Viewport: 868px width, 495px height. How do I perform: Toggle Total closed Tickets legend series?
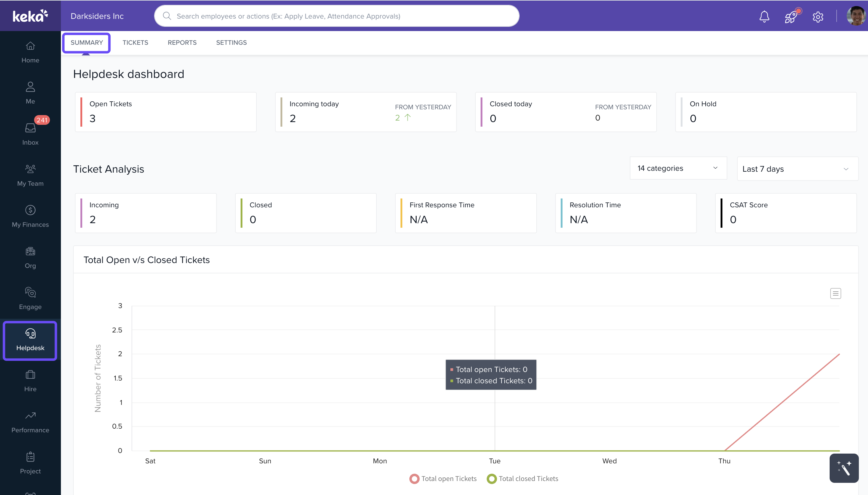(522, 478)
